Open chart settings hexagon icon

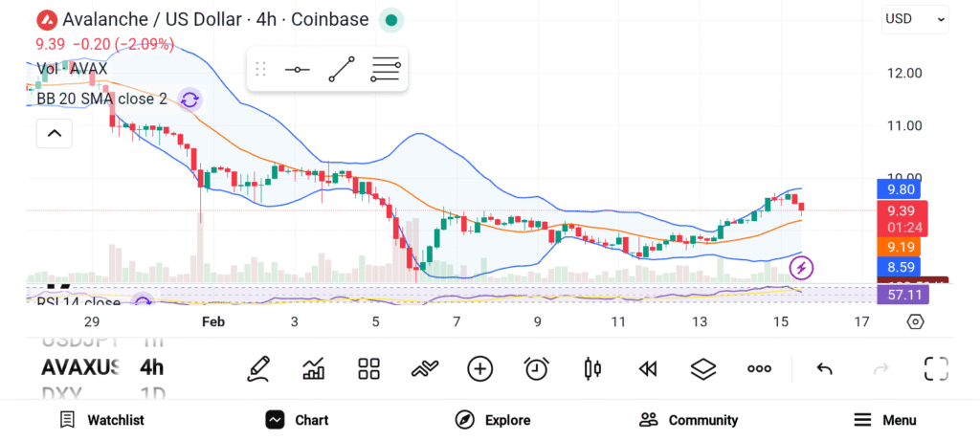[914, 322]
